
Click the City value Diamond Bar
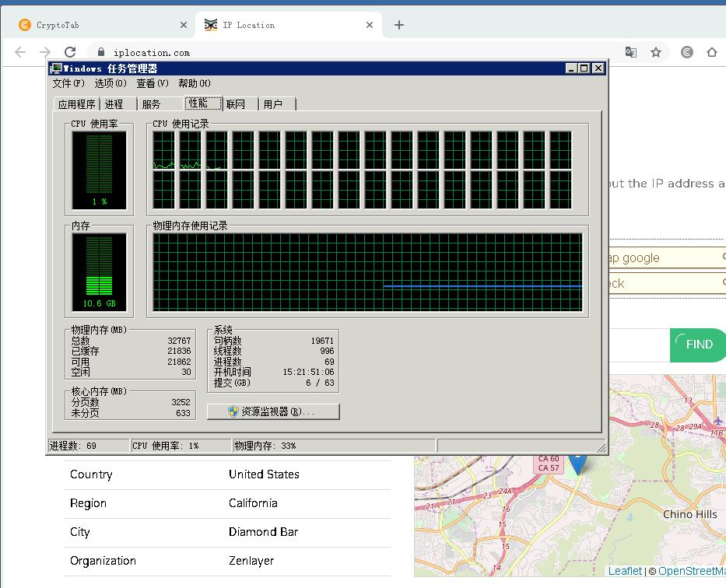pyautogui.click(x=264, y=532)
